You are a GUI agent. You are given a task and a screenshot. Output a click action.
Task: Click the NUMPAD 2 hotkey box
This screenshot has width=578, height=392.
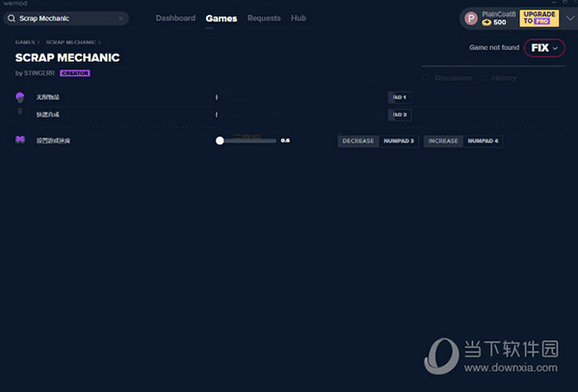[400, 115]
